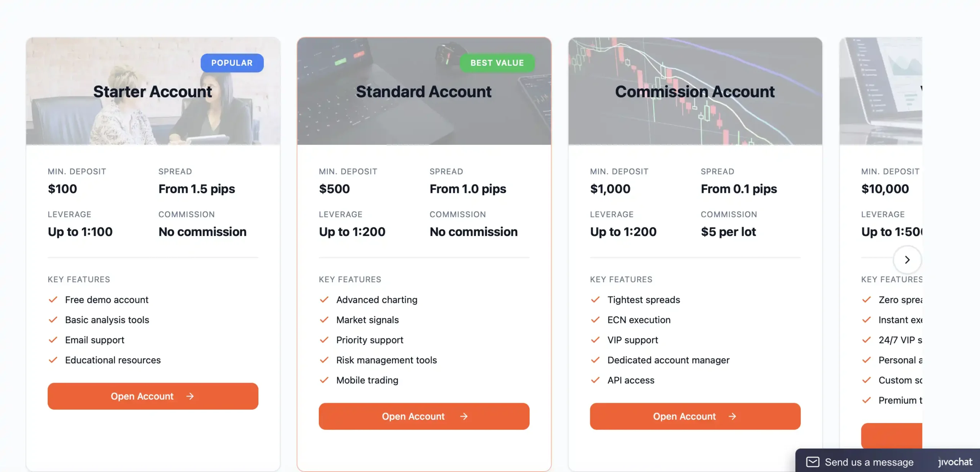Screen dimensions: 980x472
Task: Open the Send us a message chat
Action: (x=869, y=462)
